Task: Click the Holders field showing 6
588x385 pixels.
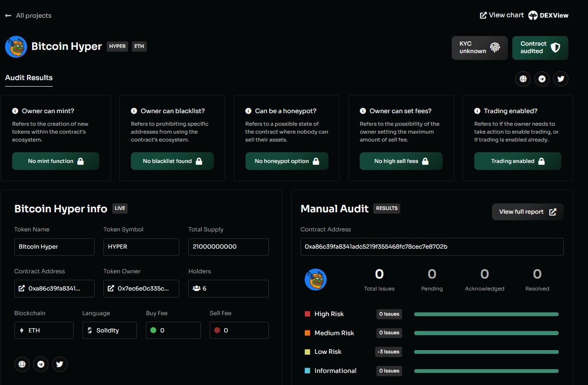Action: 228,289
